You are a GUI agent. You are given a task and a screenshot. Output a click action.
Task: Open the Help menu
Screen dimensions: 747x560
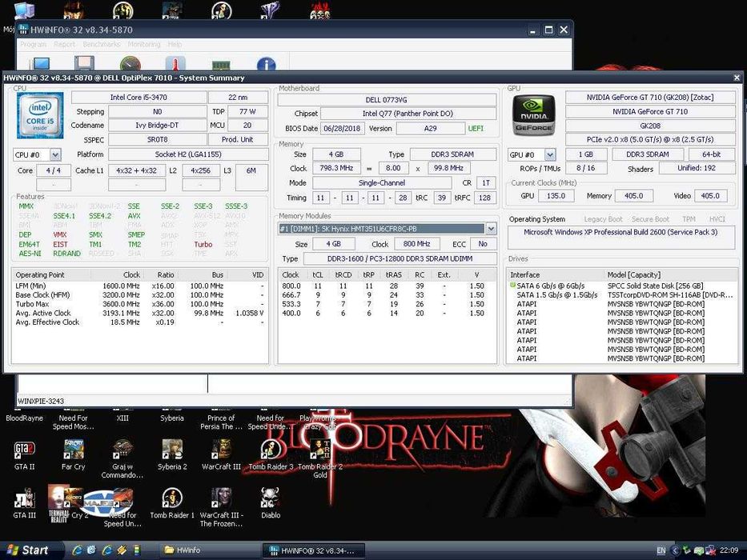point(175,44)
